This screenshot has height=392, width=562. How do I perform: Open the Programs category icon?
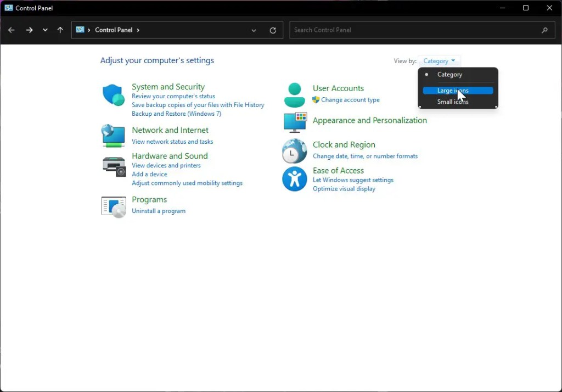pyautogui.click(x=114, y=206)
